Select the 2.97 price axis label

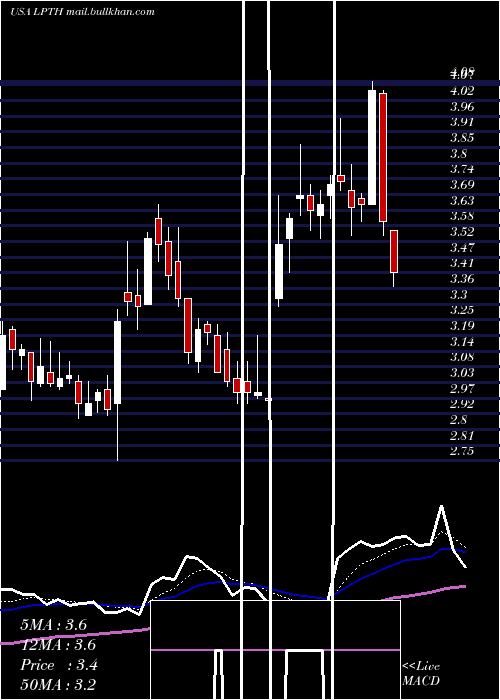[462, 388]
